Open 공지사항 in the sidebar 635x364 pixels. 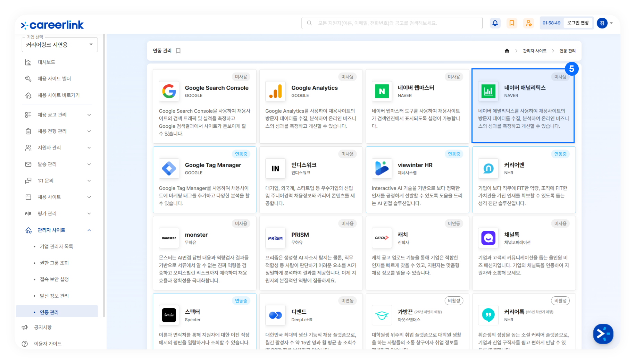click(x=43, y=327)
